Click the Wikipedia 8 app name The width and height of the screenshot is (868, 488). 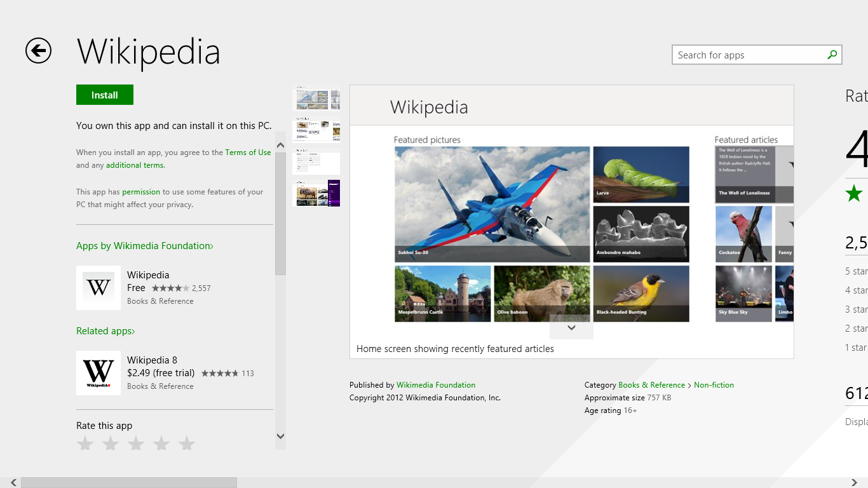152,360
